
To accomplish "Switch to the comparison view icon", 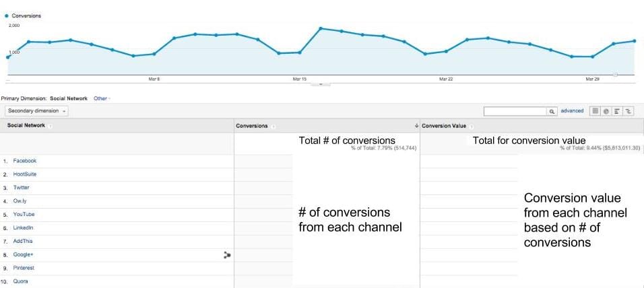I will (x=629, y=111).
